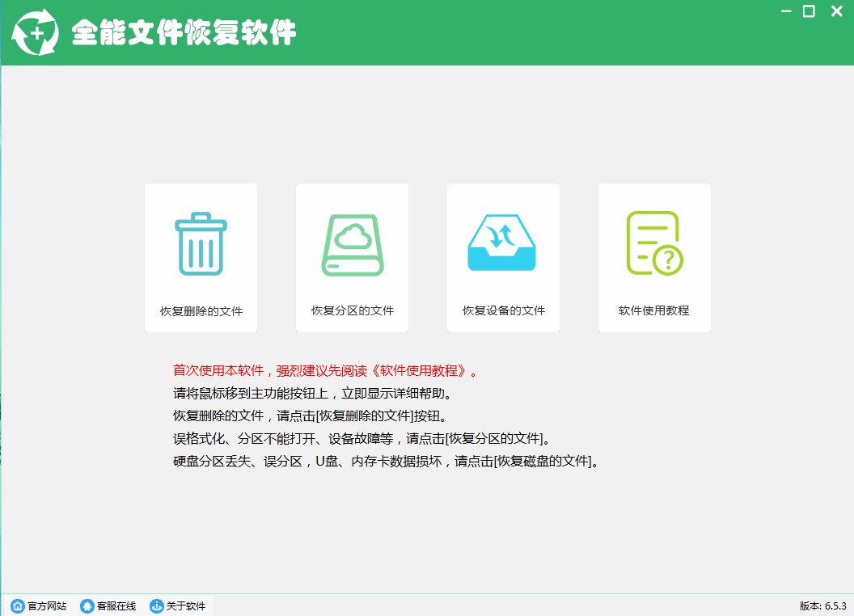Image resolution: width=854 pixels, height=616 pixels.
Task: Click the blue tray device recovery icon
Action: point(501,242)
